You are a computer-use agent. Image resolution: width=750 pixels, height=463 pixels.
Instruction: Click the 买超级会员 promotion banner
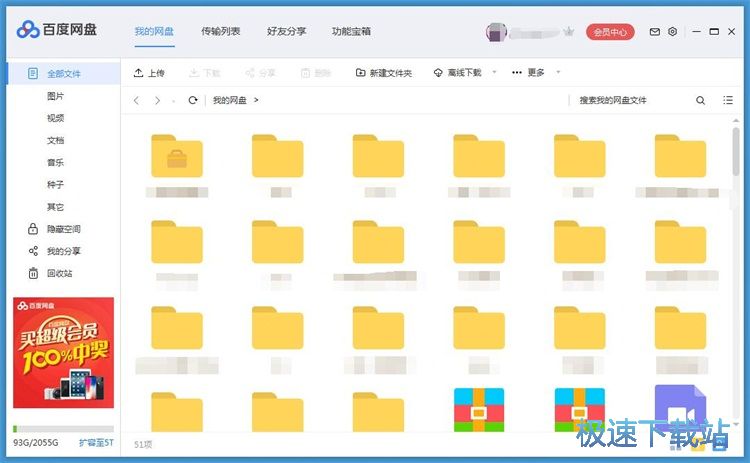click(x=64, y=353)
